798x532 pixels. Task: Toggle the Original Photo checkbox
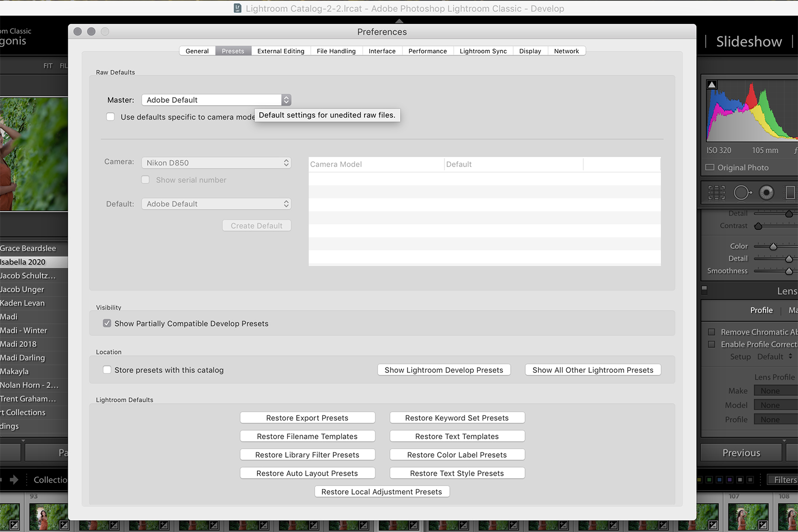click(x=710, y=168)
